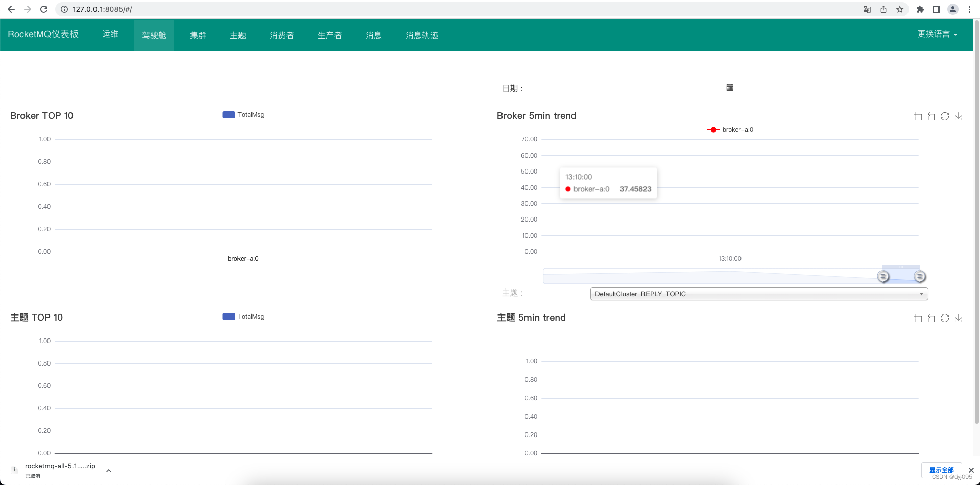Switch to the 驾驶舱 dashboard tab
980x485 pixels.
click(x=154, y=35)
